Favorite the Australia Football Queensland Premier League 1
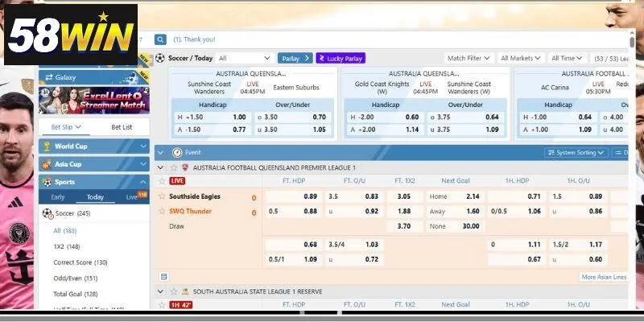The width and height of the screenshot is (644, 322). [x=174, y=167]
